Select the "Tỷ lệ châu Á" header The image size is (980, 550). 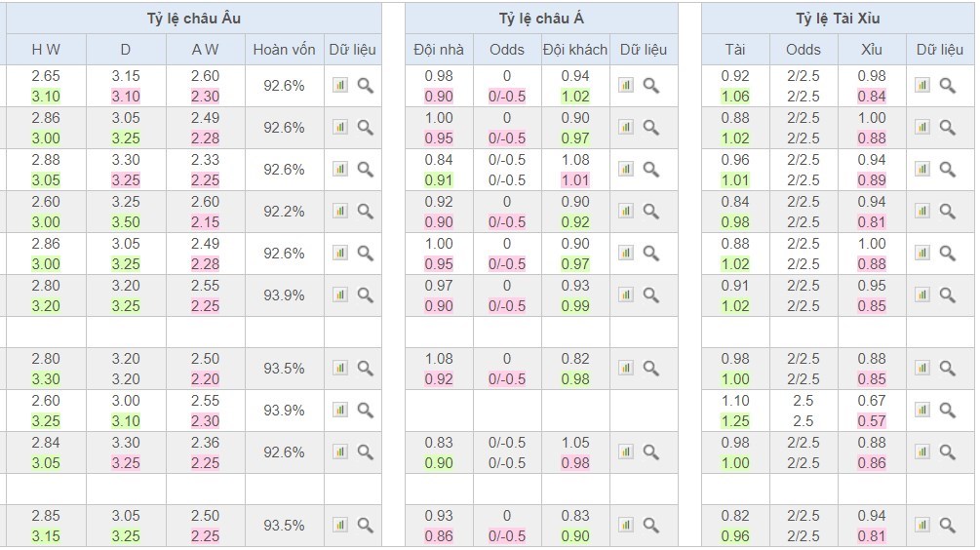541,19
